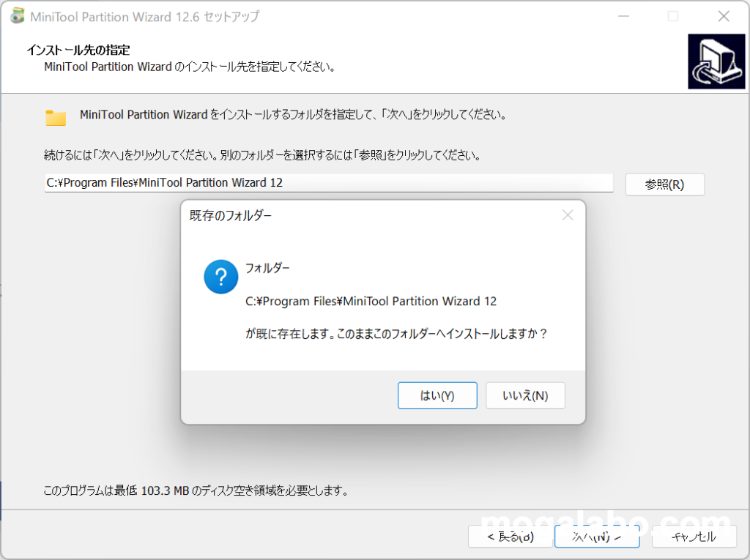Click the install path input field

point(328,183)
